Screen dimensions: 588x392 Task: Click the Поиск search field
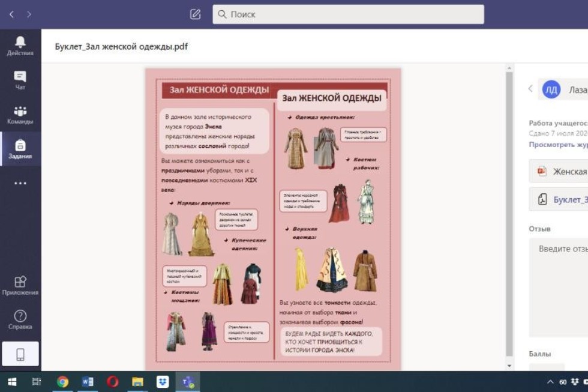point(348,13)
